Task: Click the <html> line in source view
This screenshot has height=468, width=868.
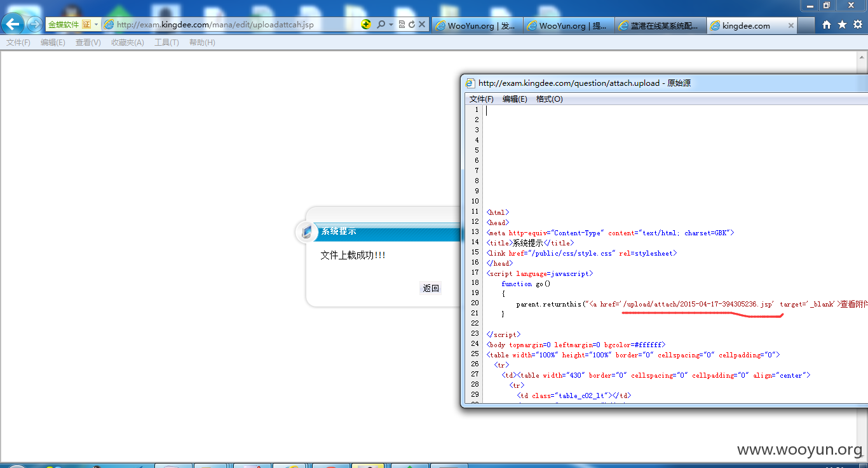Action: tap(498, 212)
